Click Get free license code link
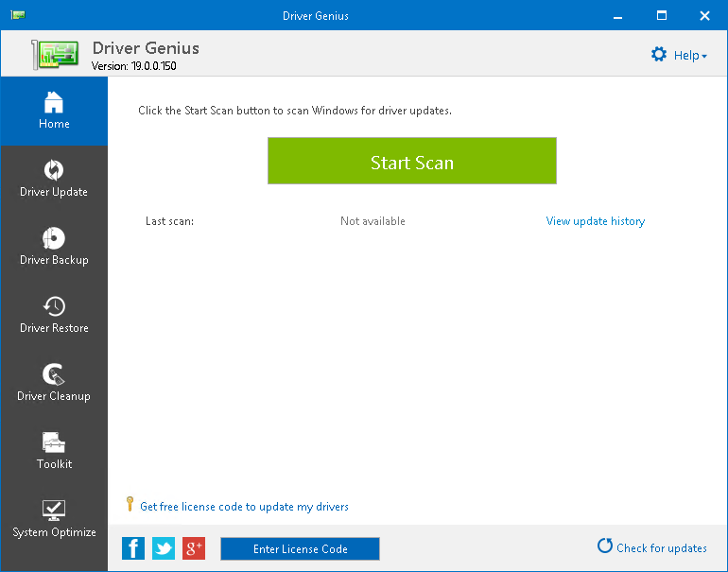The image size is (728, 572). (x=244, y=507)
